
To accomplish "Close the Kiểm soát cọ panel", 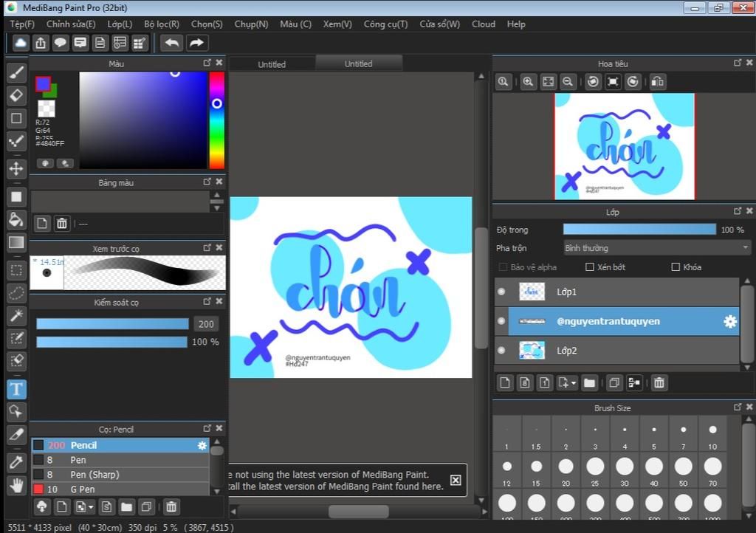I will click(x=219, y=301).
